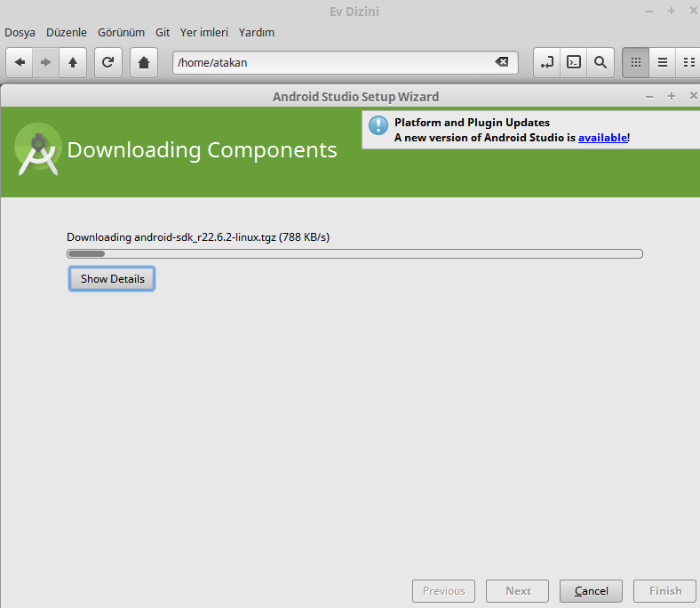The width and height of the screenshot is (700, 608).
Task: Open file search with magnifier icon
Action: point(601,62)
